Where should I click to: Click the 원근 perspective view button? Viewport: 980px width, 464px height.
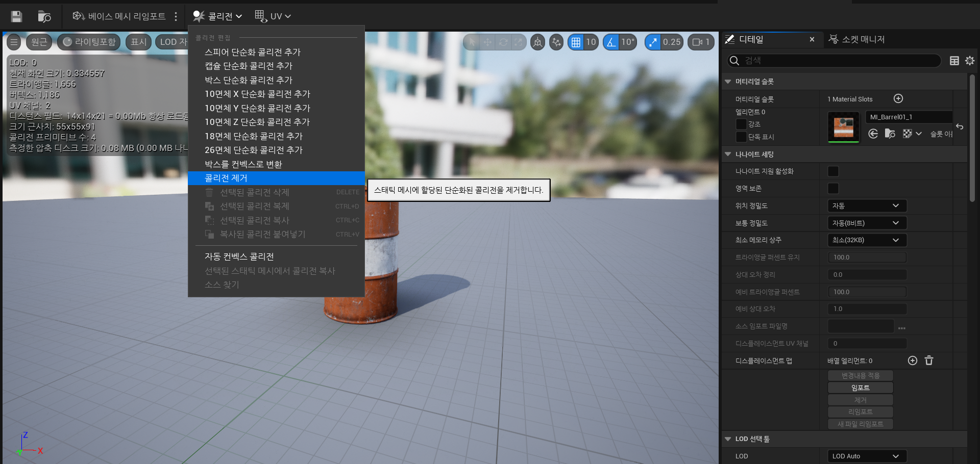[x=39, y=42]
